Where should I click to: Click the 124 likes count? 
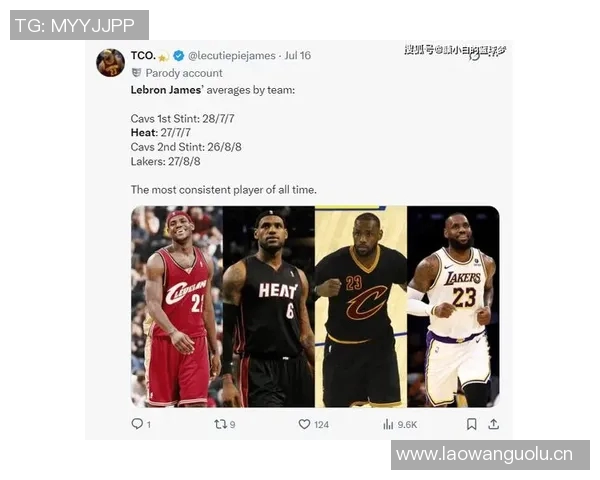coord(321,424)
